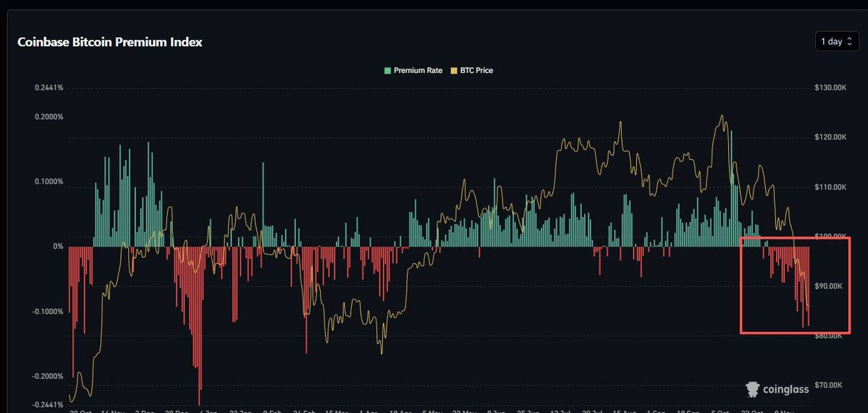Image resolution: width=868 pixels, height=413 pixels.
Task: Click the $70.00K price axis label
Action: pos(829,385)
